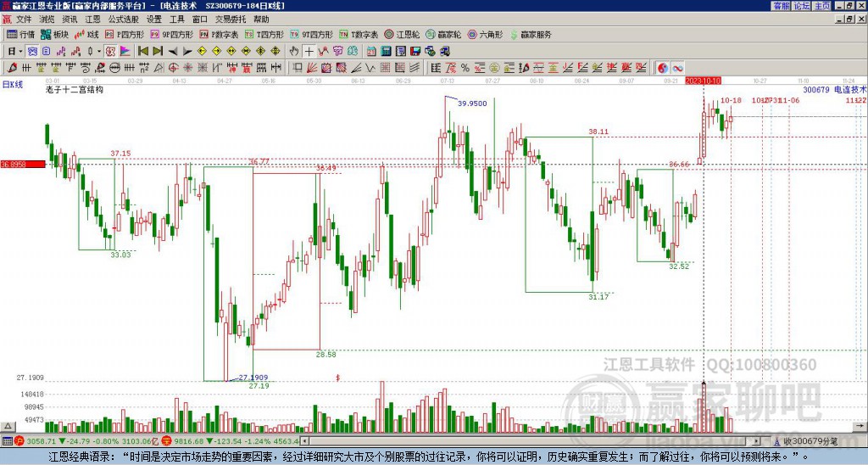Click the black right arrow icon

click(x=187, y=52)
